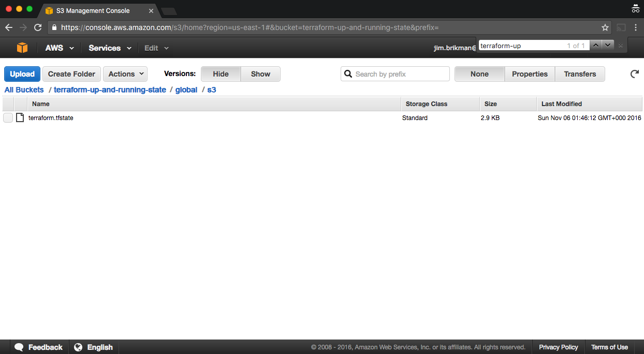Click the AWS orange cube home icon
The image size is (644, 354).
click(x=22, y=48)
